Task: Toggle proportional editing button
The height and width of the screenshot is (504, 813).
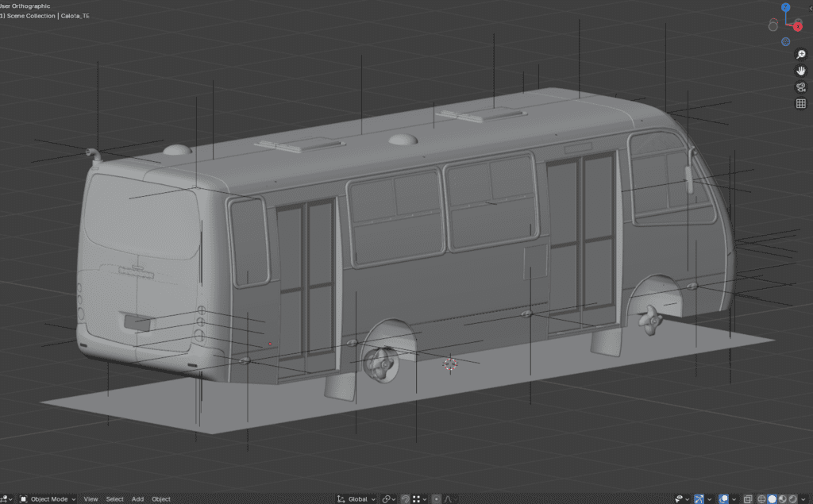Action: pos(436,499)
